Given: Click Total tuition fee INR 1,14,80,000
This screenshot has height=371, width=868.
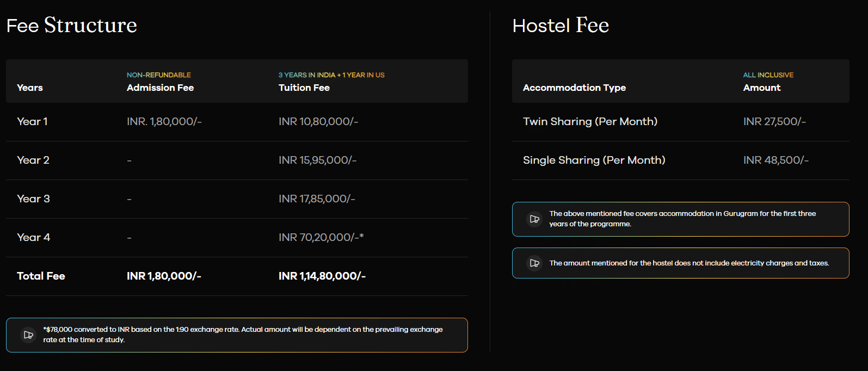Looking at the screenshot, I should (x=322, y=276).
